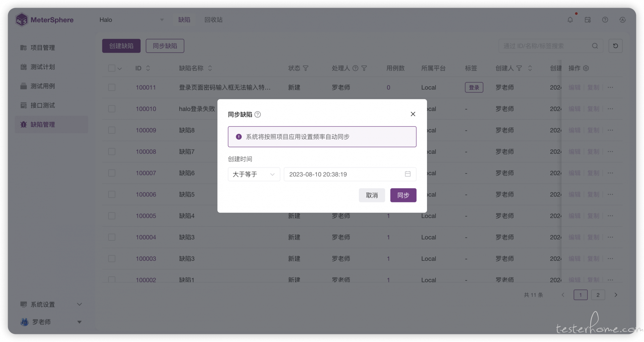The height and width of the screenshot is (342, 644).
Task: Check the box for defect 100007
Action: [x=112, y=173]
